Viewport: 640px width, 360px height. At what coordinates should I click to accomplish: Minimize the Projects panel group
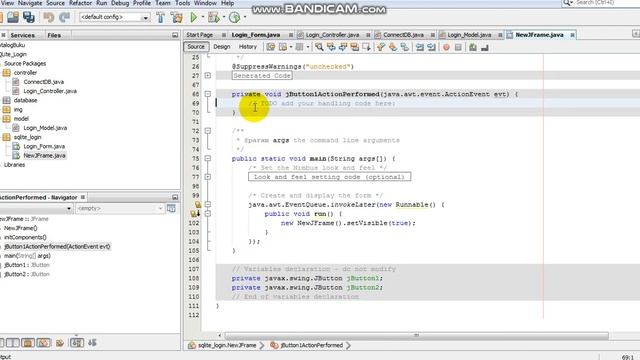[175, 35]
